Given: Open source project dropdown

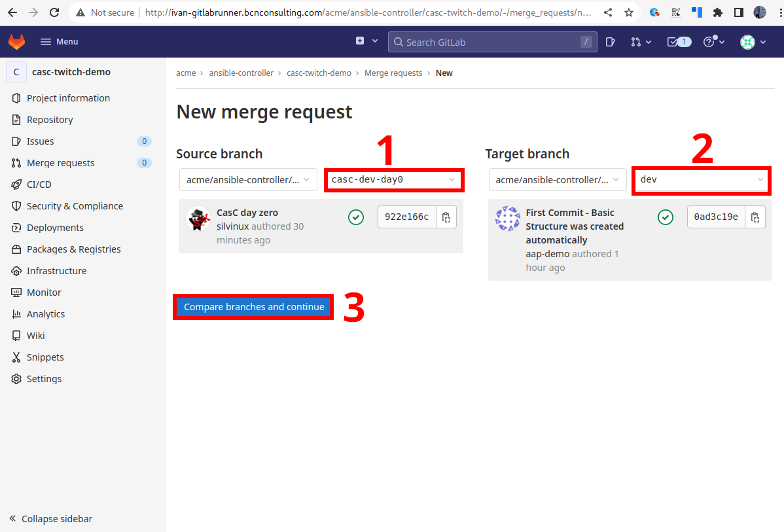Looking at the screenshot, I should (x=248, y=179).
